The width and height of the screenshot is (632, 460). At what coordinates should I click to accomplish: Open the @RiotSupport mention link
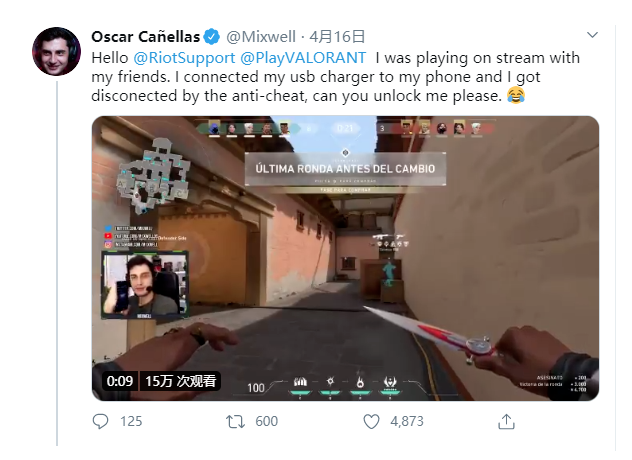pyautogui.click(x=184, y=58)
